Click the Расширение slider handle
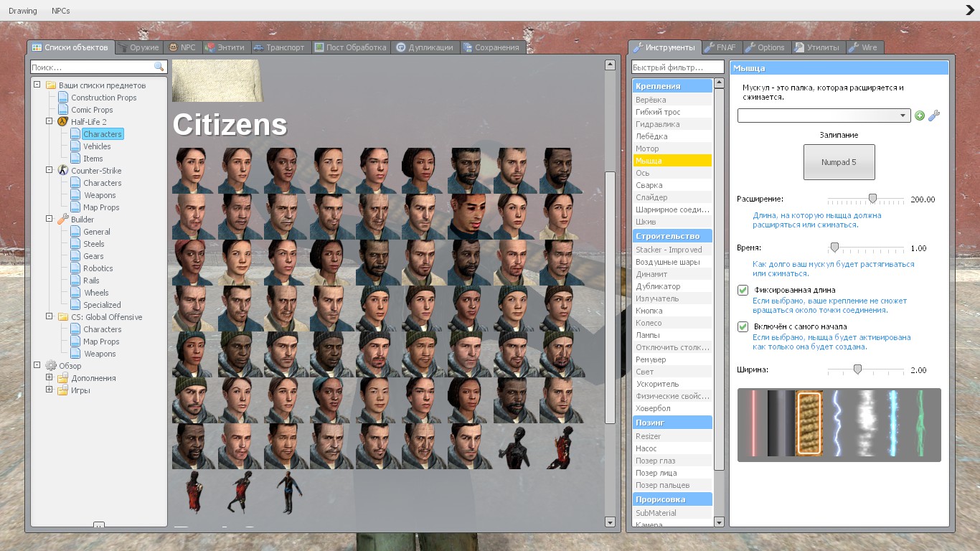 (872, 199)
